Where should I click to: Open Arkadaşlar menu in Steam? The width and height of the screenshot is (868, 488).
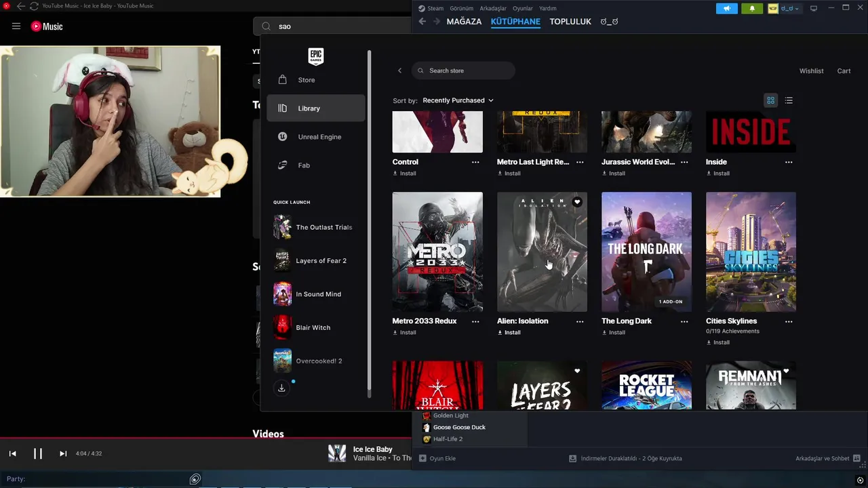493,8
